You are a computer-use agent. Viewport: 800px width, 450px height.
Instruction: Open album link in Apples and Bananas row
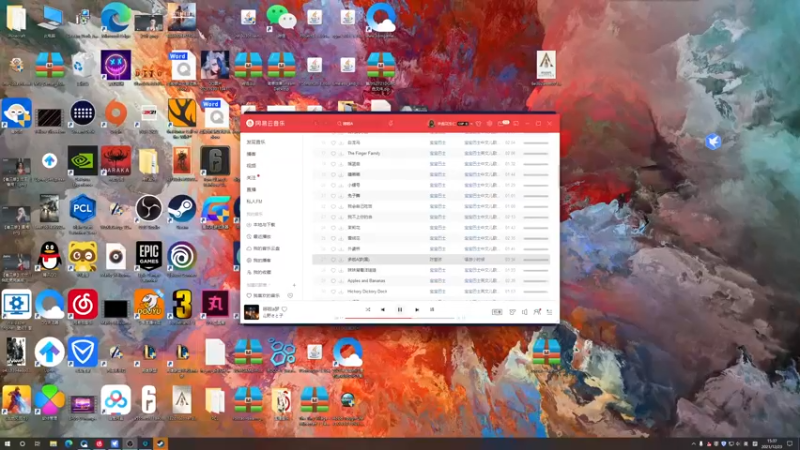coord(481,281)
